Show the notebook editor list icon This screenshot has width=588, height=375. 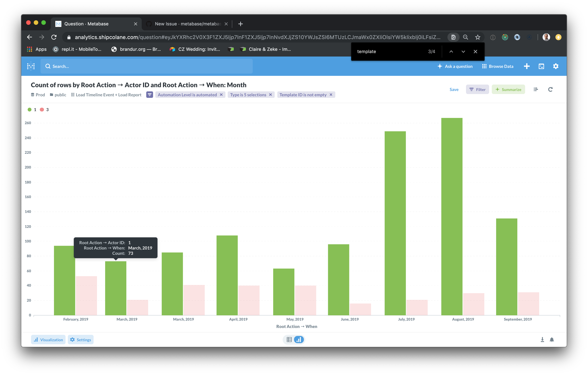pos(536,89)
